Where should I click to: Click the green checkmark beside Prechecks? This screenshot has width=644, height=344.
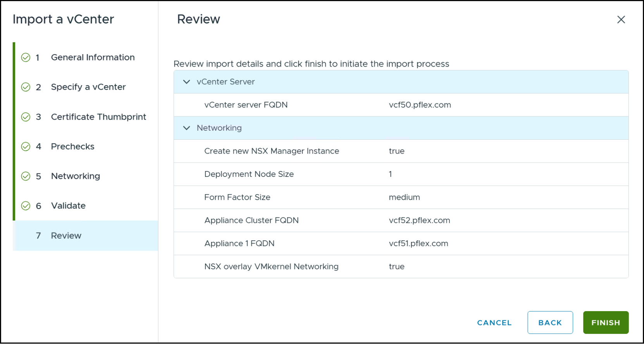pos(26,147)
